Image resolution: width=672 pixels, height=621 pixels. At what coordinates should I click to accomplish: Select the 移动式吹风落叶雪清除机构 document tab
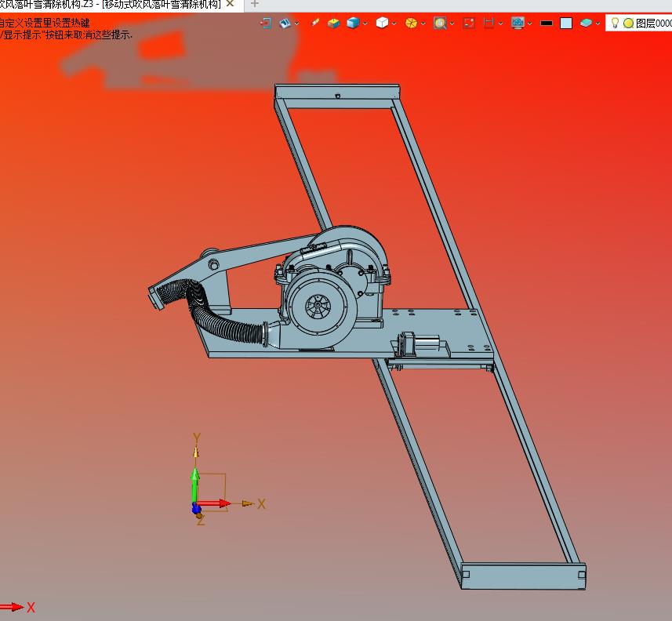[110, 4]
